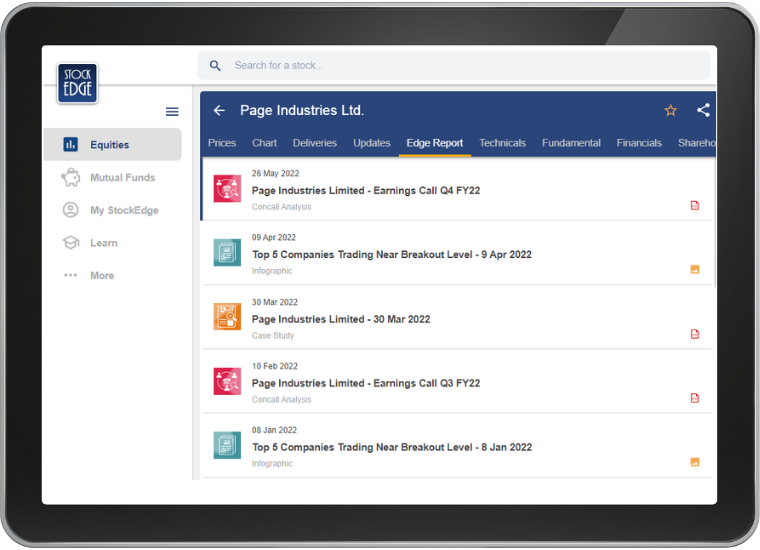Click concall thumbnail for Q4 FY22
760x550 pixels.
[x=227, y=189]
